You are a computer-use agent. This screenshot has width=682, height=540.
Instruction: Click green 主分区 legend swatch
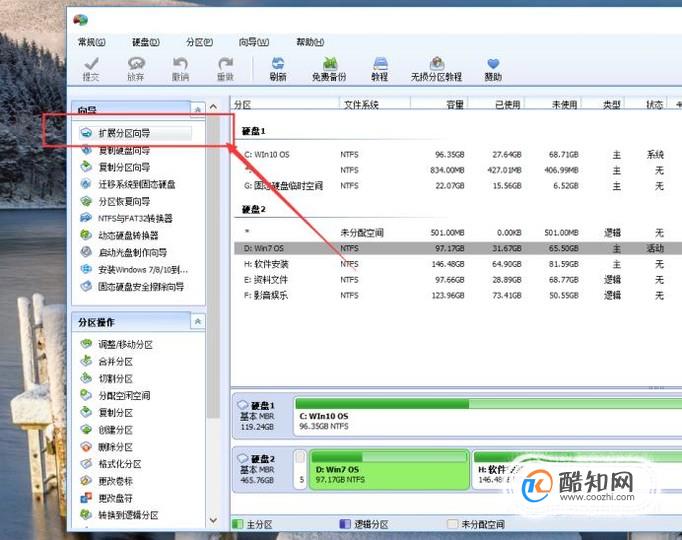click(x=237, y=524)
